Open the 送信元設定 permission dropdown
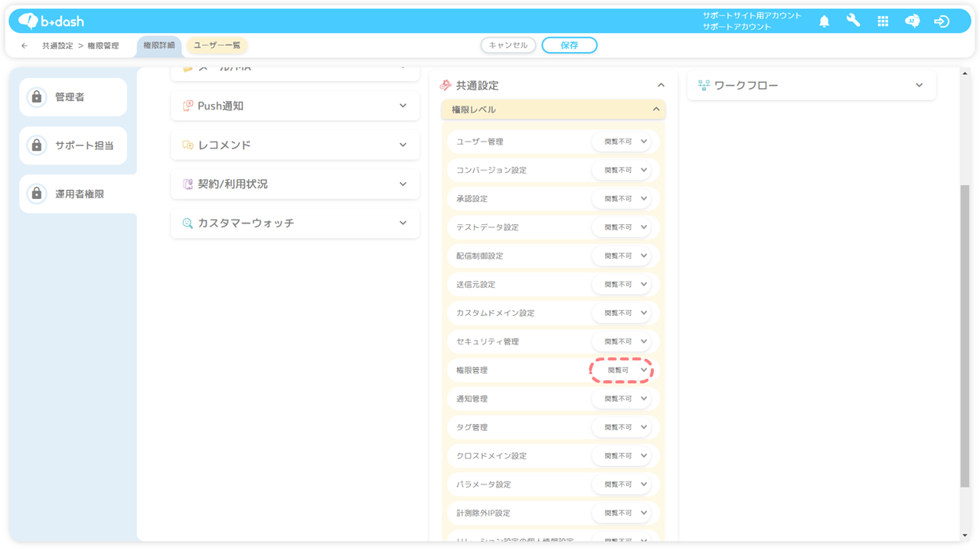Screen dimensions: 980x551 click(x=622, y=285)
